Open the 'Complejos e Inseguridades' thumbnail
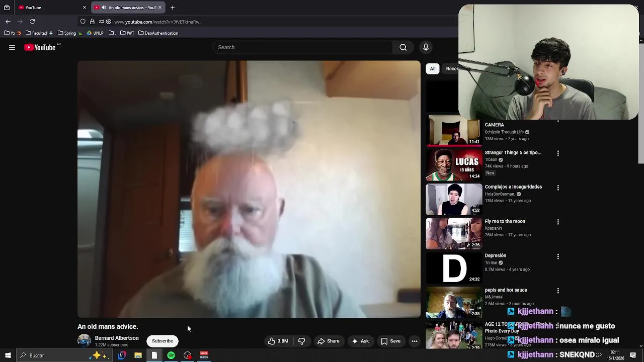The width and height of the screenshot is (644, 362). coord(454,199)
